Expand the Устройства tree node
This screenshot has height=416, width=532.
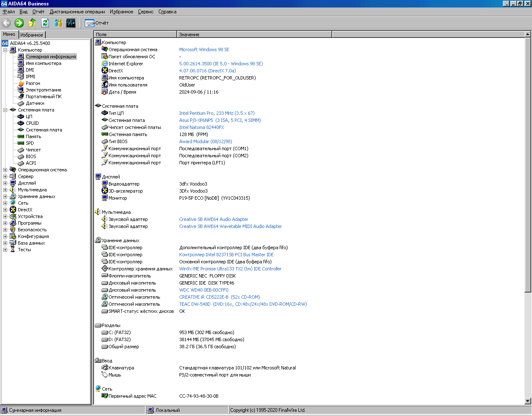click(5, 216)
